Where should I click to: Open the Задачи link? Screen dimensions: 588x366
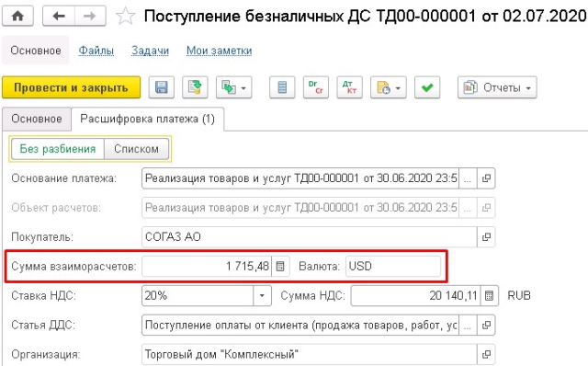(150, 51)
